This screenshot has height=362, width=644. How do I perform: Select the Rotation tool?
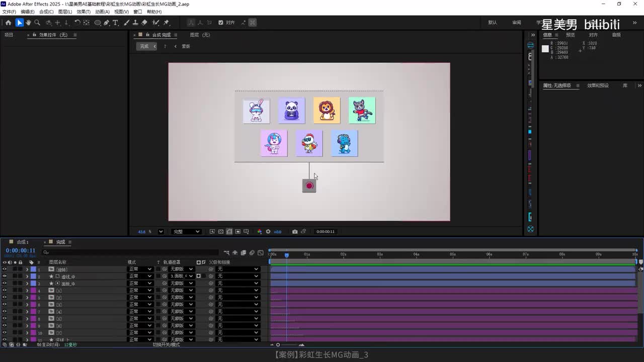pos(77,23)
